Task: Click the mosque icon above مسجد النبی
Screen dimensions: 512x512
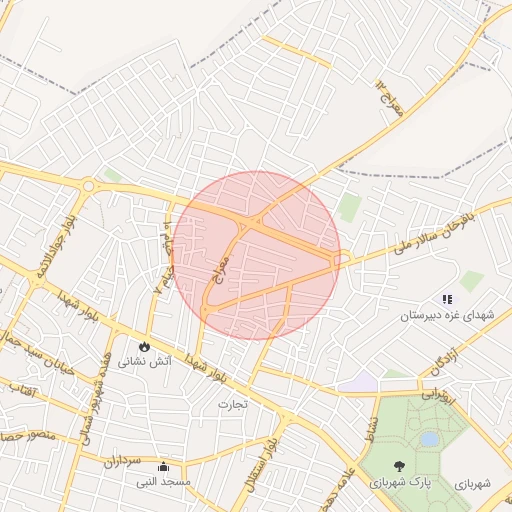Action: coord(163,466)
